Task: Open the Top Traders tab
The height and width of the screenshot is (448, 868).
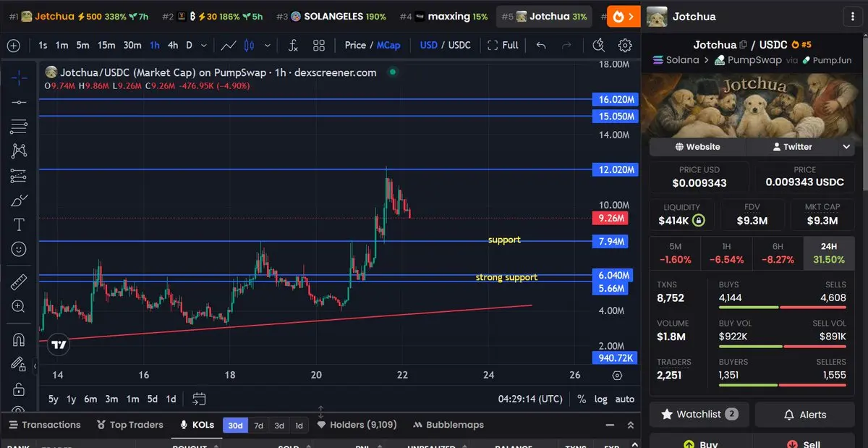Action: [130, 425]
